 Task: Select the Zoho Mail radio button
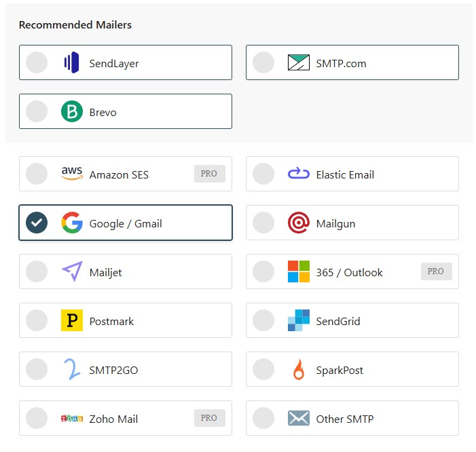[x=37, y=418]
